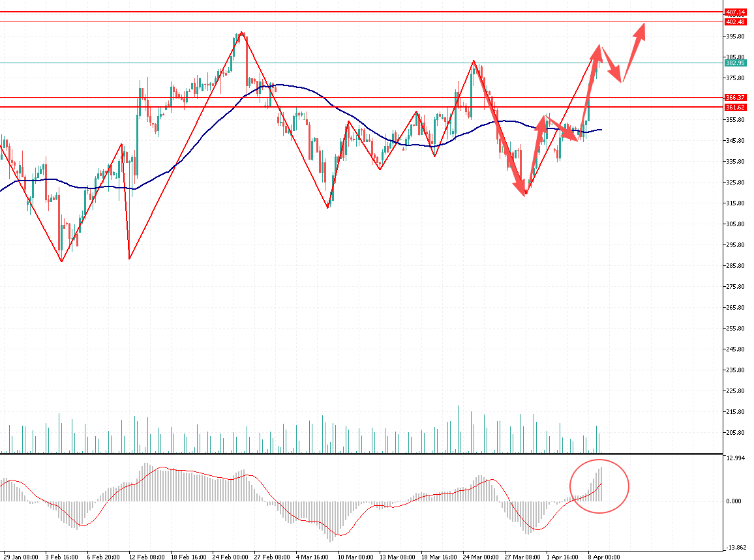Click the 235.80 value on the price axis
This screenshot has width=754, height=560.
pos(735,370)
